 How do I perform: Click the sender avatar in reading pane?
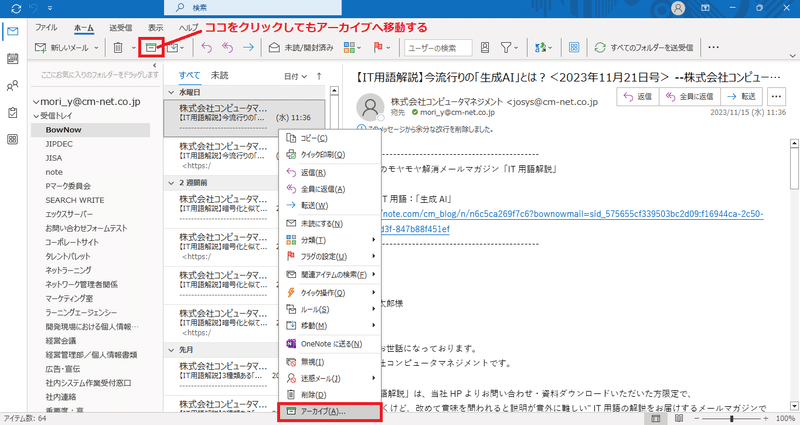[370, 107]
